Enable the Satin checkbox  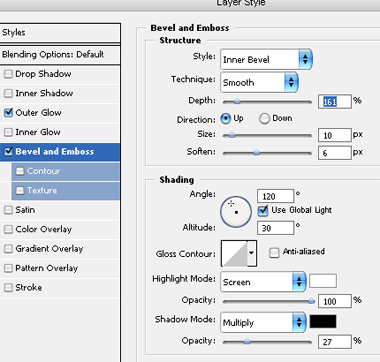pyautogui.click(x=8, y=210)
